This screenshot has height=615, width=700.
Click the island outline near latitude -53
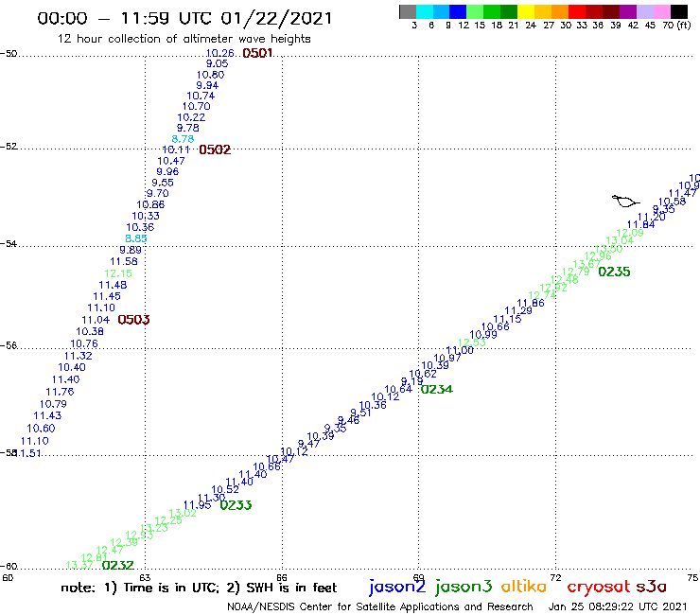[625, 202]
